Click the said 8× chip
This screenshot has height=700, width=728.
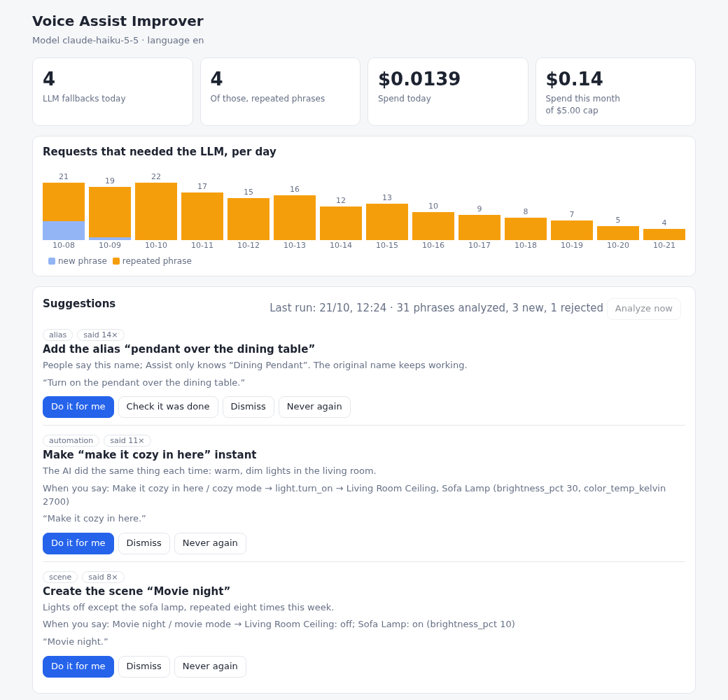click(103, 577)
